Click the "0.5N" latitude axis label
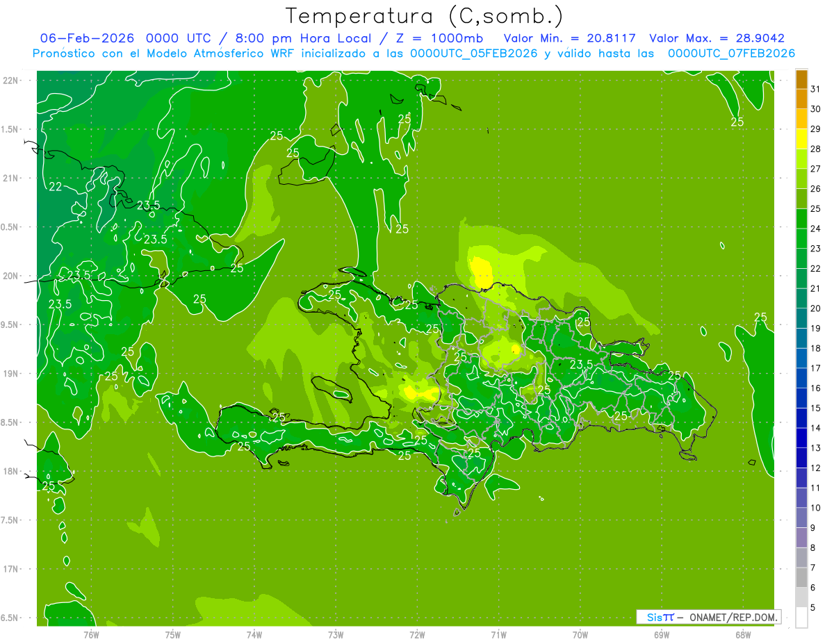Image resolution: width=834 pixels, height=644 pixels. pos(10,227)
